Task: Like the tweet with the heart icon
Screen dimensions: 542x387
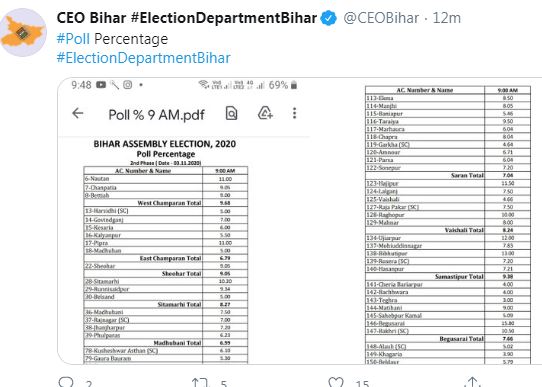Action: click(x=336, y=383)
